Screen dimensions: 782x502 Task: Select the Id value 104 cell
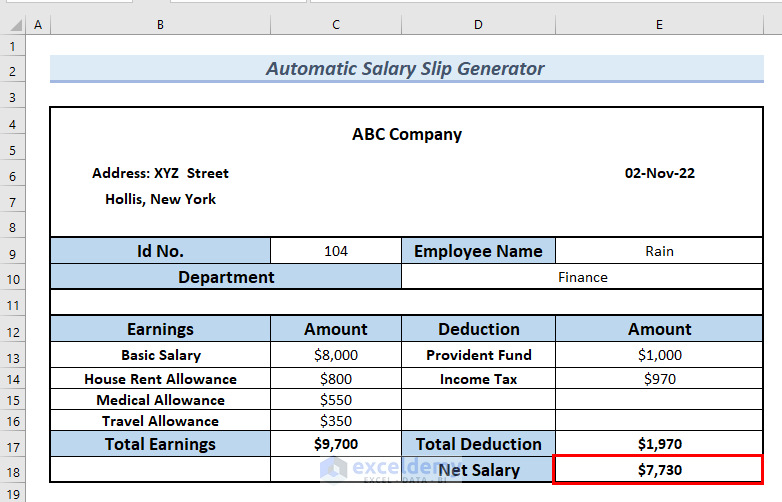[336, 251]
